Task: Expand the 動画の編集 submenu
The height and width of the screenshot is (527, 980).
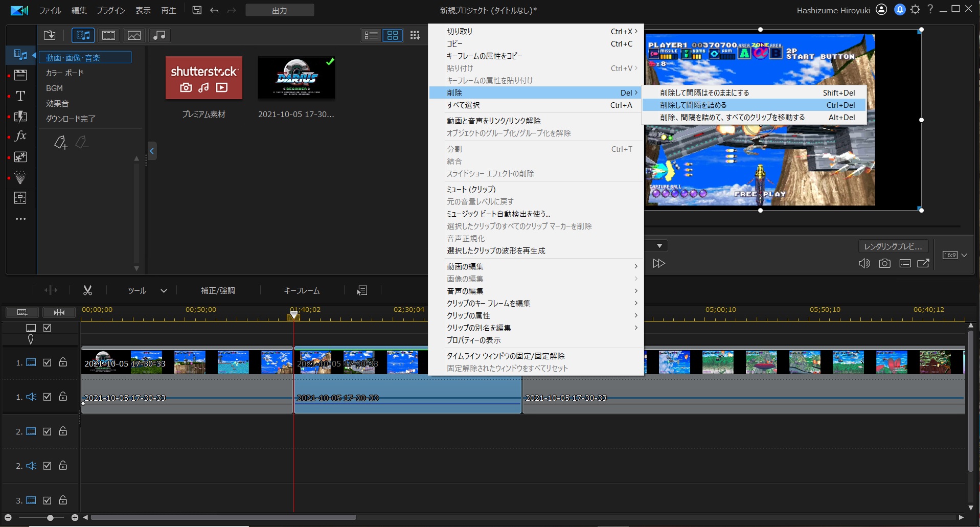Action: click(x=536, y=266)
